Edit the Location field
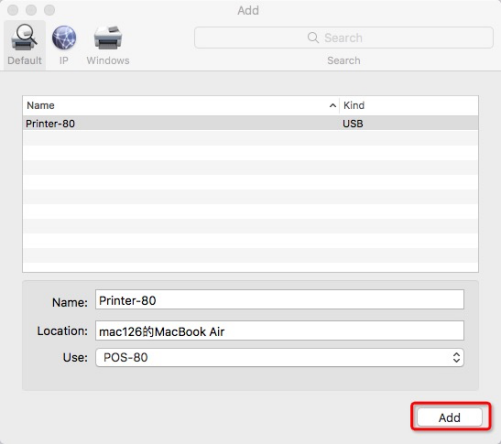 (279, 331)
